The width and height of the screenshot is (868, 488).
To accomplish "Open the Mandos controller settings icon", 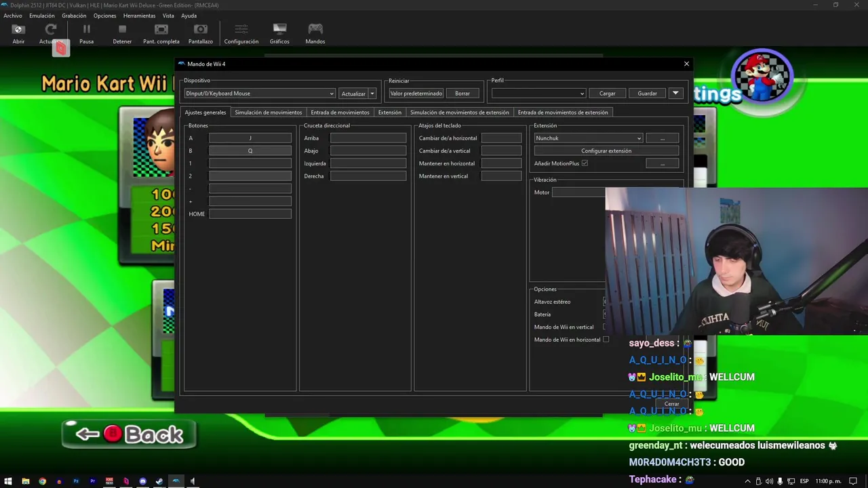I will coord(315,34).
